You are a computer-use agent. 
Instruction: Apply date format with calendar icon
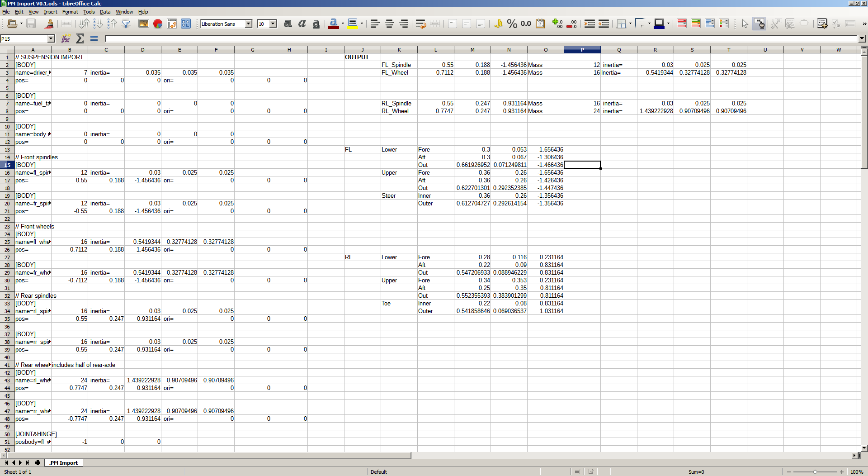point(540,24)
